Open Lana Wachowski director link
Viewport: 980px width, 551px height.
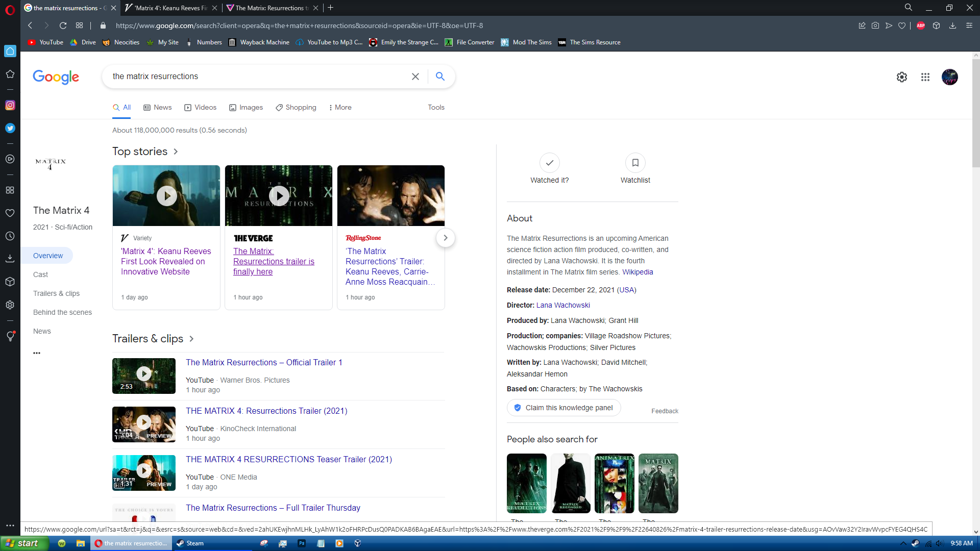[x=563, y=305]
